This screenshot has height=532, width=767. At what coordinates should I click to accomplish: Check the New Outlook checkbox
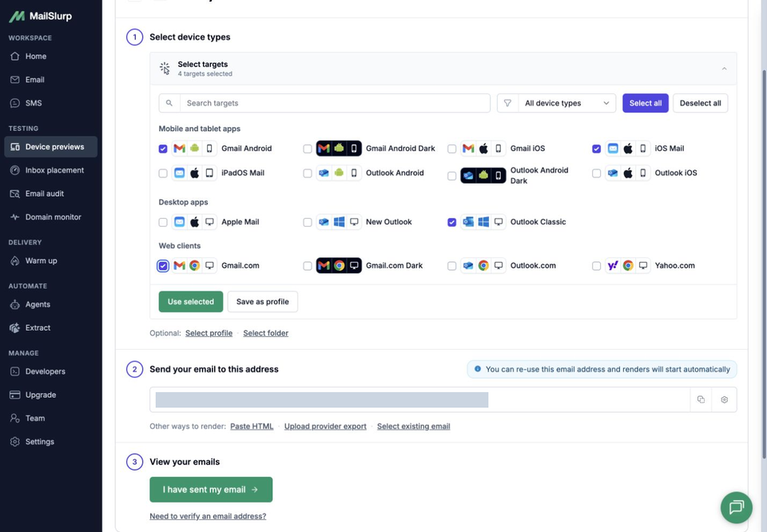coord(307,223)
